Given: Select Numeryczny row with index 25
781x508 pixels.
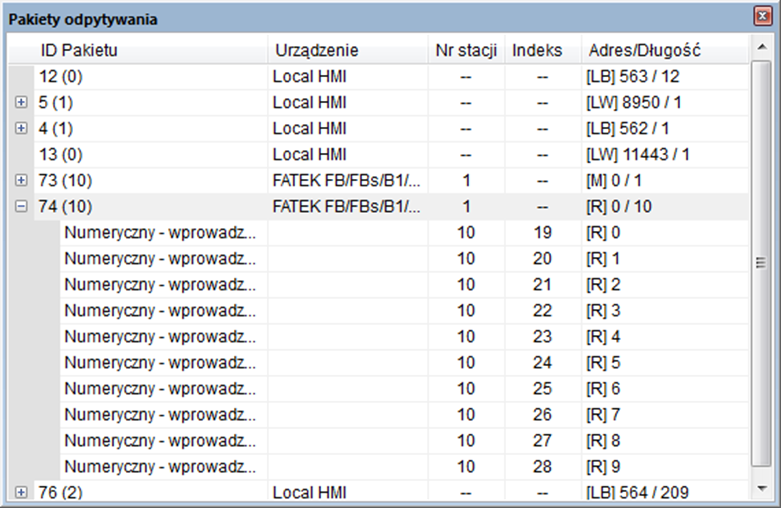Looking at the screenshot, I should coord(404,388).
